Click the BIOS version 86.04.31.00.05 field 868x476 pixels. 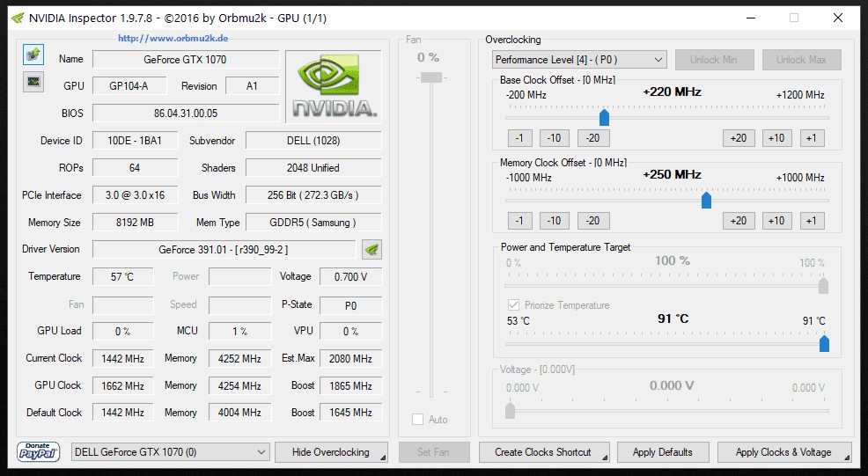[x=186, y=114]
